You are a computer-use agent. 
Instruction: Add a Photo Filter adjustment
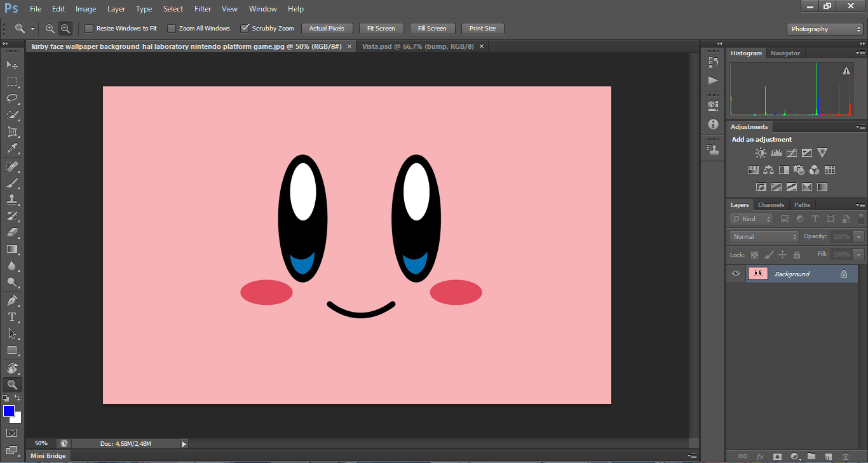click(799, 170)
